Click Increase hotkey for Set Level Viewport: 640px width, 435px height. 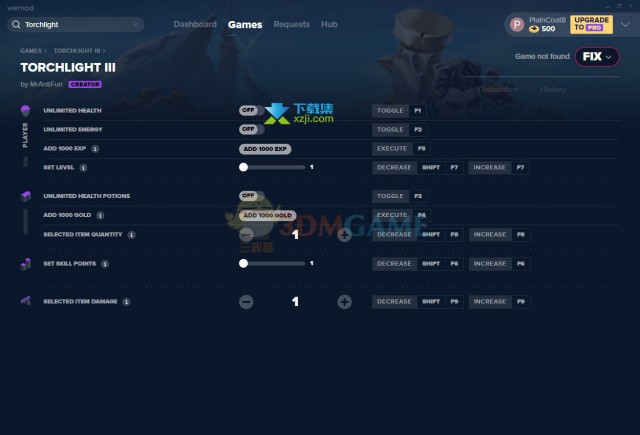pyautogui.click(x=489, y=167)
